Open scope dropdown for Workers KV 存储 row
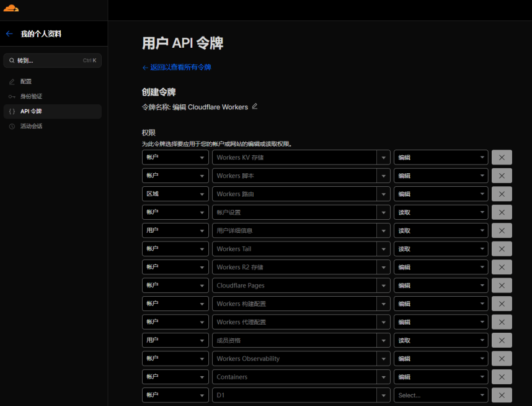532x406 pixels. (175, 157)
